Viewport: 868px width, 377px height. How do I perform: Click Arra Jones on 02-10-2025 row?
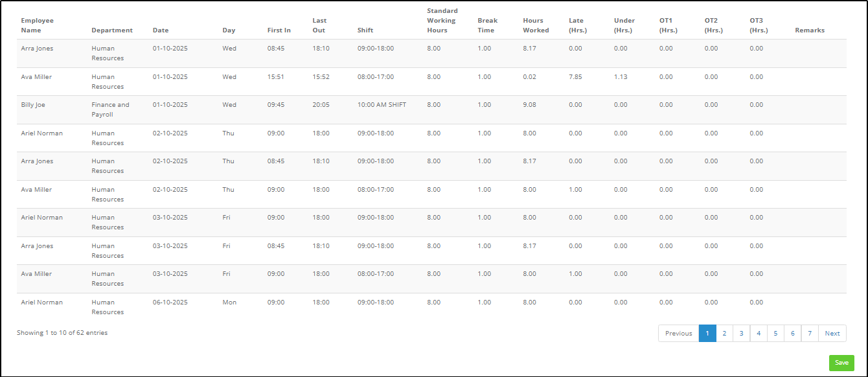coord(37,161)
